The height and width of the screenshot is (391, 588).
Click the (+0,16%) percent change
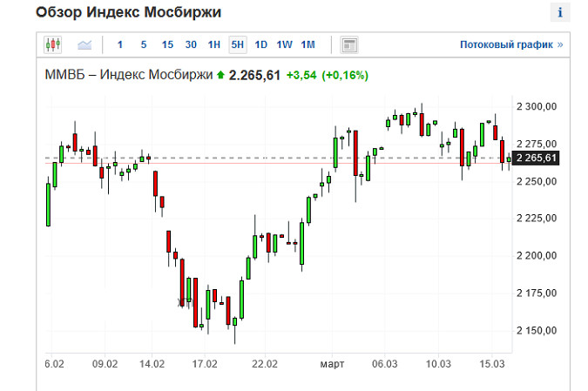click(x=345, y=76)
